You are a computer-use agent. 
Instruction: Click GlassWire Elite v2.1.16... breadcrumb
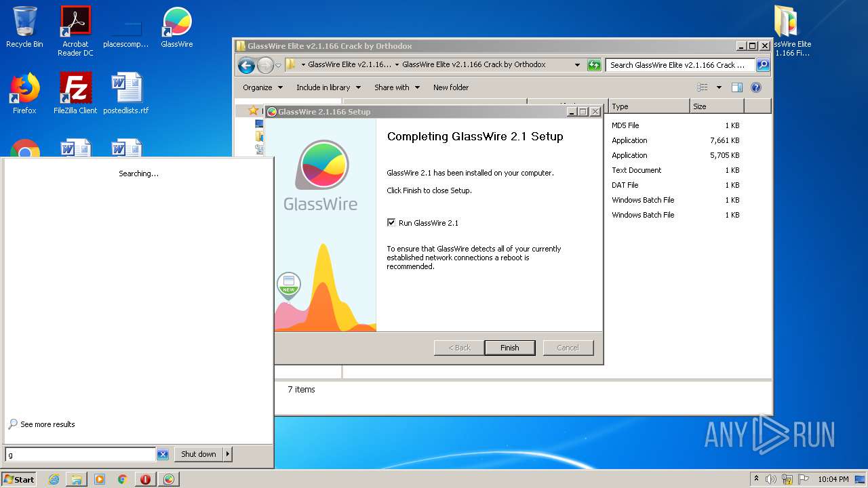[349, 65]
